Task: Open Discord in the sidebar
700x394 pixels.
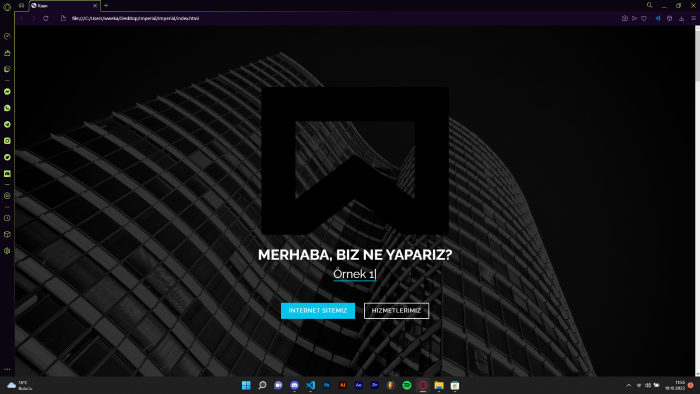Action: pyautogui.click(x=7, y=174)
